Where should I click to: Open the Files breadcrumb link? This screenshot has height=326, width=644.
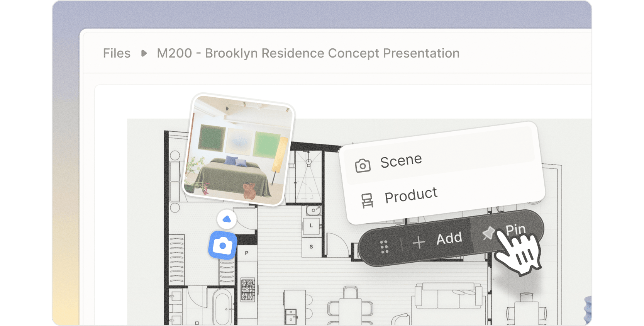(x=117, y=53)
